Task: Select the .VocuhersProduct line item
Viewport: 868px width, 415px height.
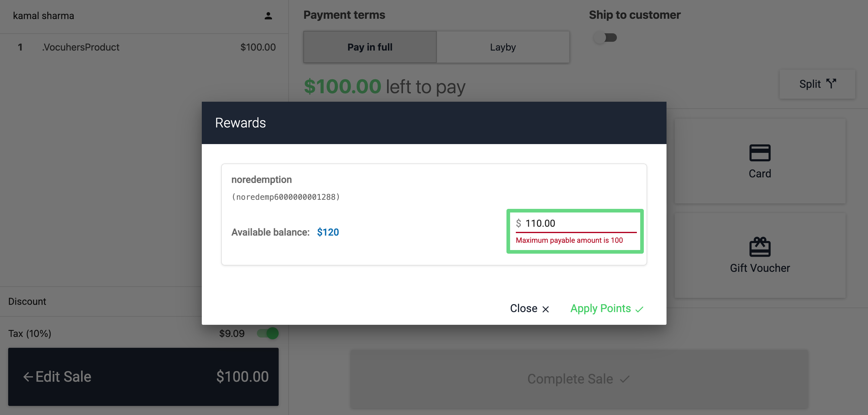Action: tap(81, 47)
